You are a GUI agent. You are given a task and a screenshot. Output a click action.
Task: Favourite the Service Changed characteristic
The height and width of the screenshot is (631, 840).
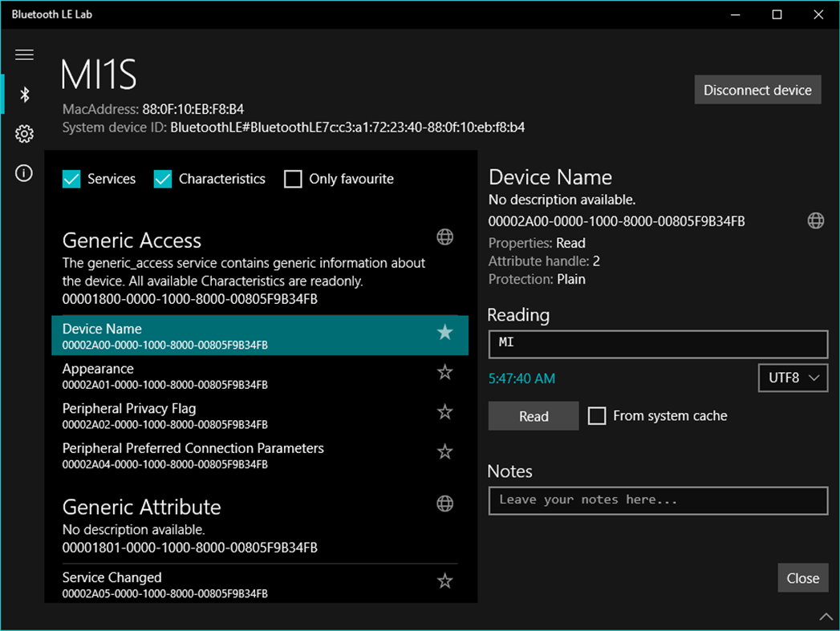(x=444, y=580)
